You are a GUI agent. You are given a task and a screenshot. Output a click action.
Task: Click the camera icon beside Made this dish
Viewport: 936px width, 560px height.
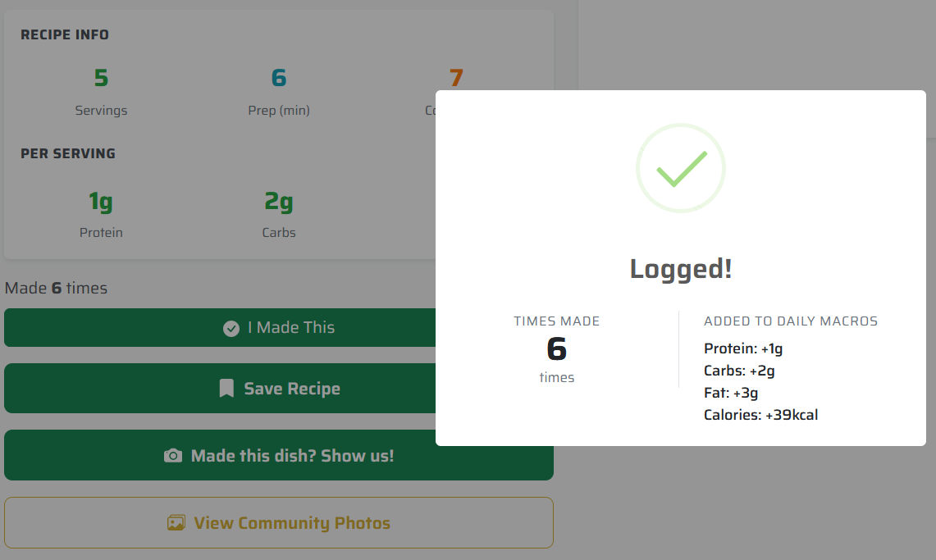[173, 456]
